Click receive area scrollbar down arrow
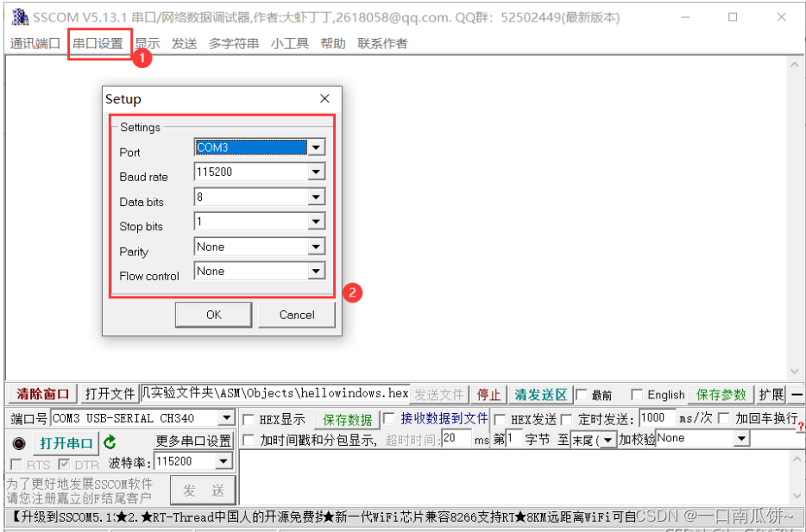Image resolution: width=806 pixels, height=532 pixels. click(795, 371)
